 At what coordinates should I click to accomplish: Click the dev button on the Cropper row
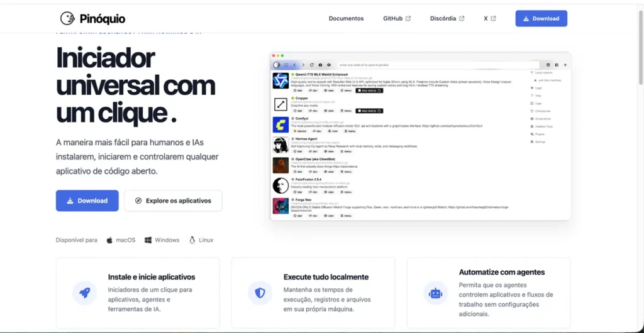(x=313, y=111)
